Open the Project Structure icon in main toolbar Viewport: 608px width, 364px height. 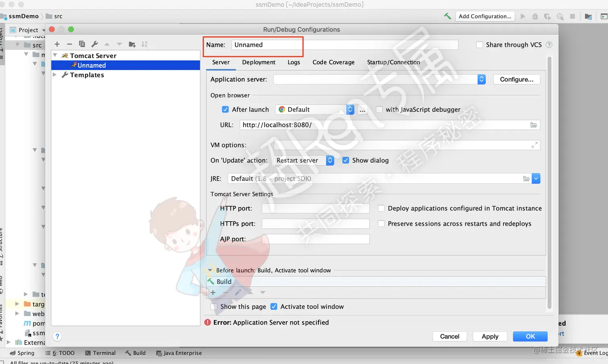(588, 16)
